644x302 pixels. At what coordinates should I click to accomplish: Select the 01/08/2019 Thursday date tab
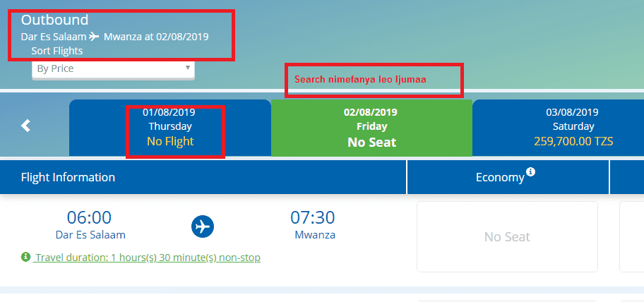coord(170,128)
